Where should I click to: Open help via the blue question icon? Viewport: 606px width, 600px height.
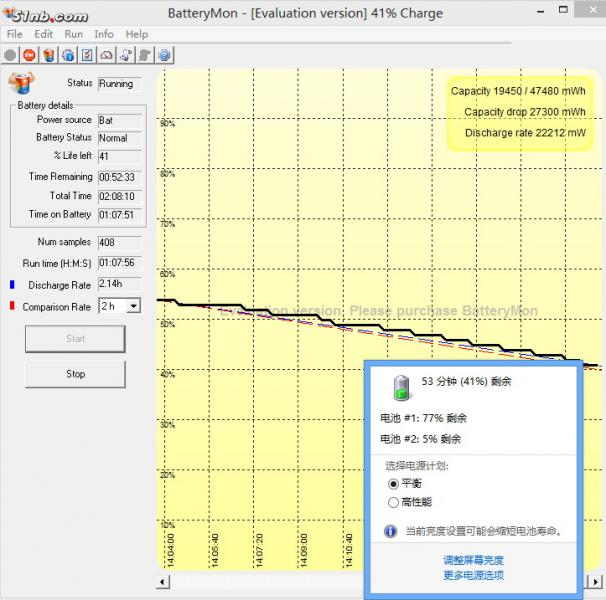click(165, 55)
